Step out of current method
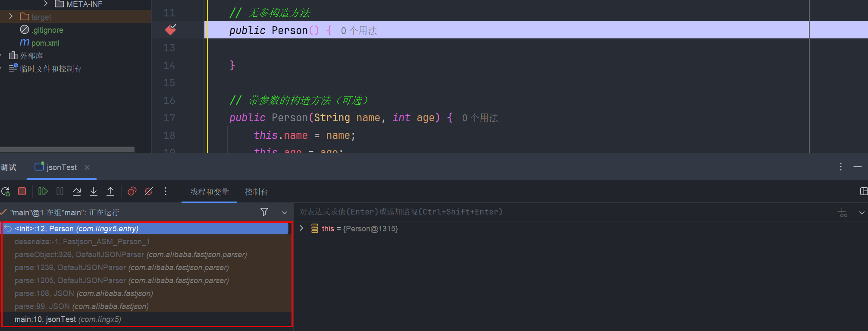 [110, 191]
